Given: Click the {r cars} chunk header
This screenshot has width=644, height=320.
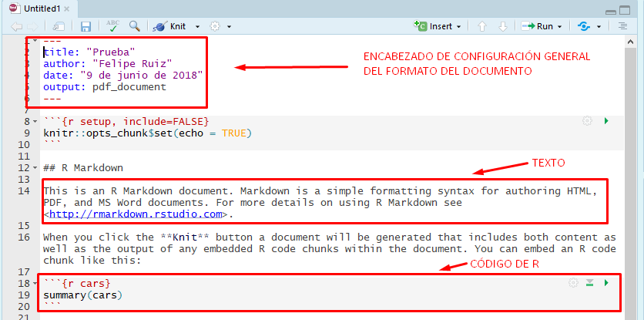Looking at the screenshot, I should click(x=77, y=284).
